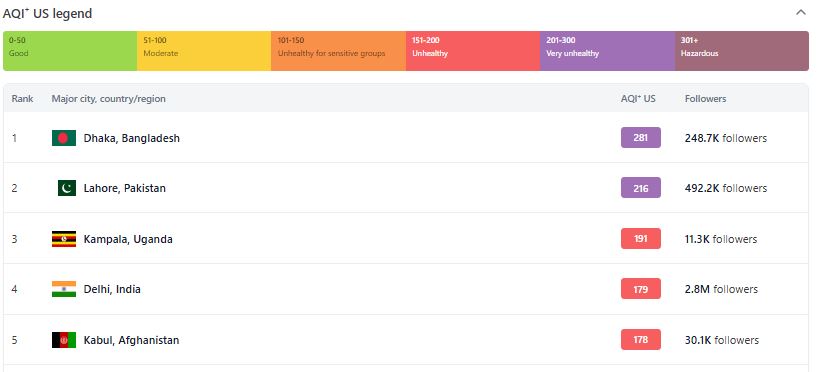Select the Kabul, Afghanistan entry
818x372 pixels.
[x=406, y=340]
